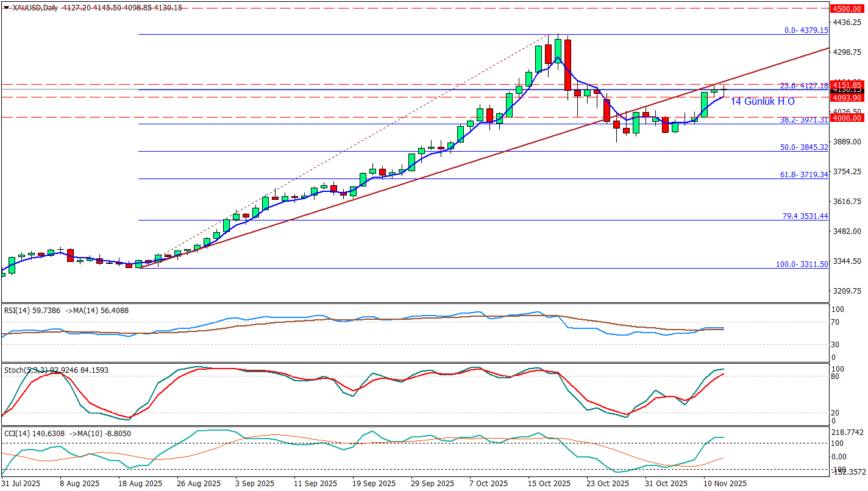868x491 pixels.
Task: Click the tall red candlestick after October peak
Action: (x=568, y=64)
